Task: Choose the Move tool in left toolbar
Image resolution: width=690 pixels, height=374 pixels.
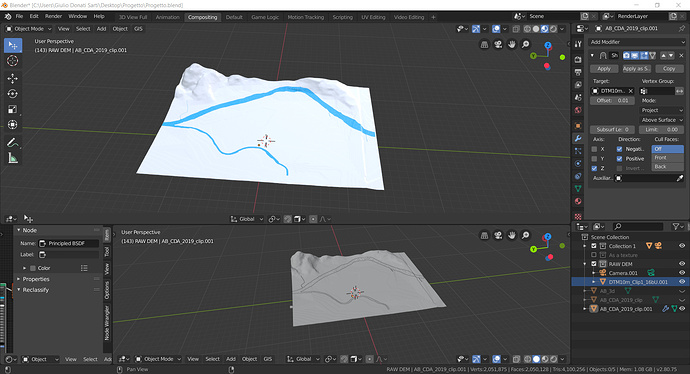Action: point(13,78)
